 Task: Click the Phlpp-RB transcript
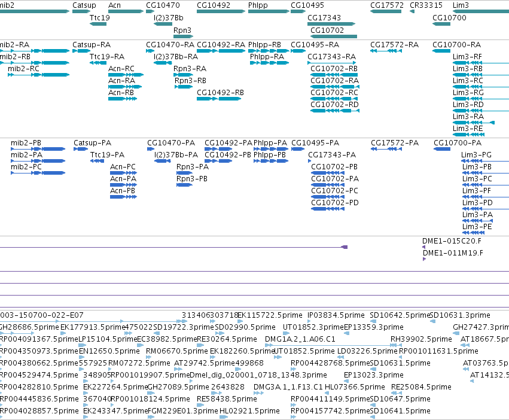[x=269, y=51]
